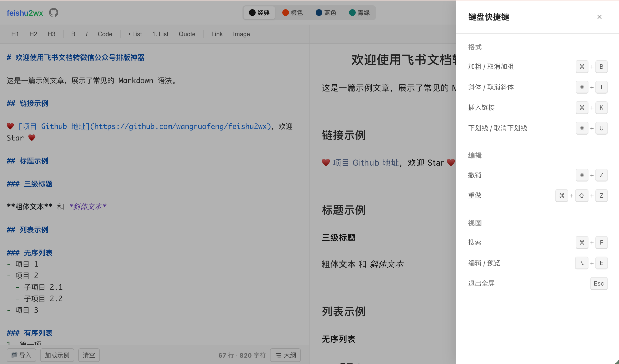Insert a numbered 1. List

(160, 34)
